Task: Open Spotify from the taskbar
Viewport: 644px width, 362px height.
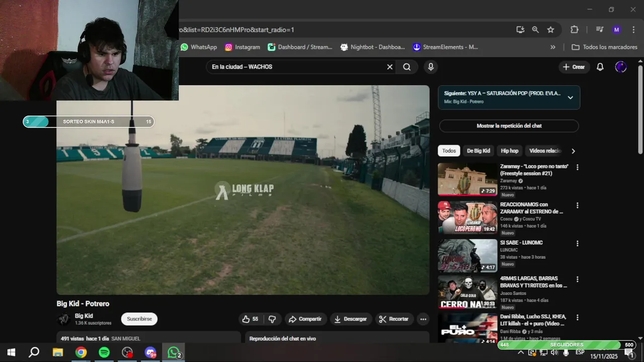Action: 104,352
